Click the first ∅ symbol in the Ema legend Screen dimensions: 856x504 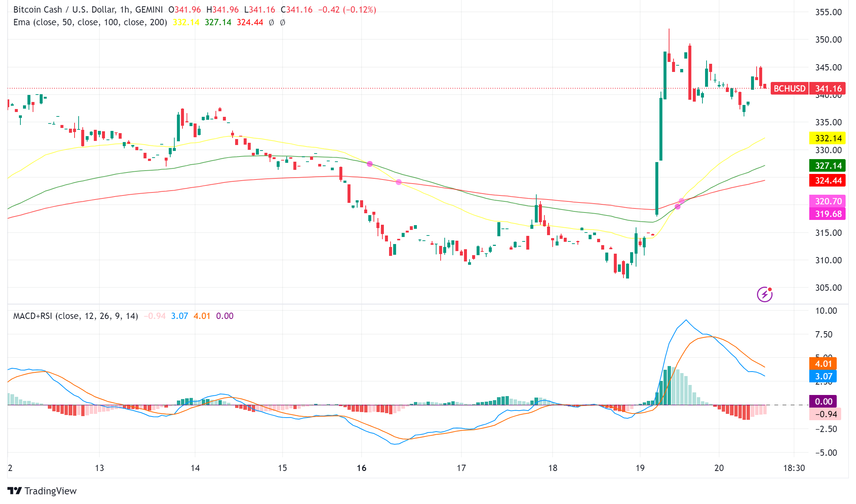tap(271, 23)
